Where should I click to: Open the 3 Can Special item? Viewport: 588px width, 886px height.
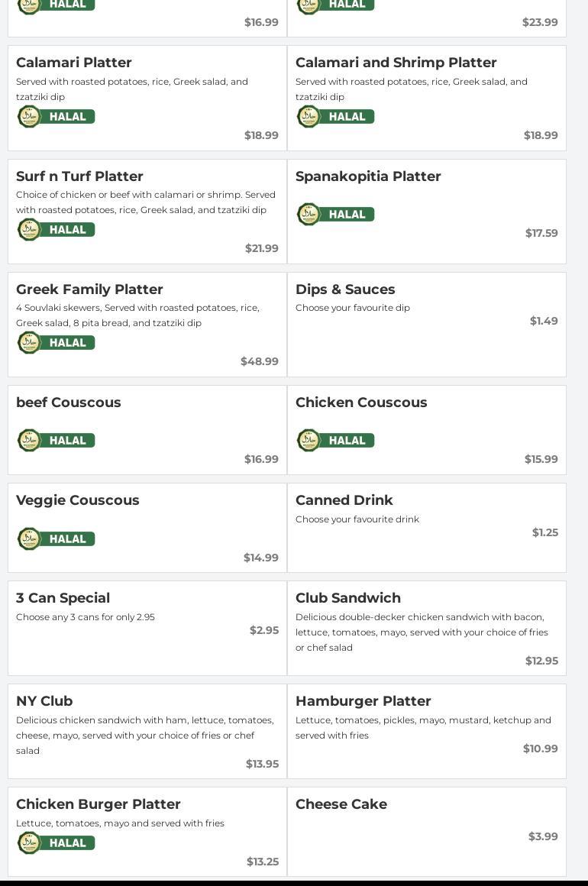coord(63,598)
